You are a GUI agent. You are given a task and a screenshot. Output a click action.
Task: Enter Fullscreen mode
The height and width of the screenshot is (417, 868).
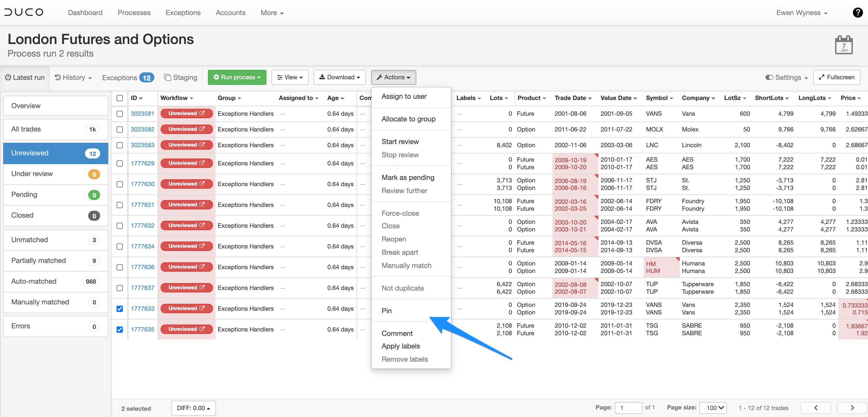coord(836,77)
